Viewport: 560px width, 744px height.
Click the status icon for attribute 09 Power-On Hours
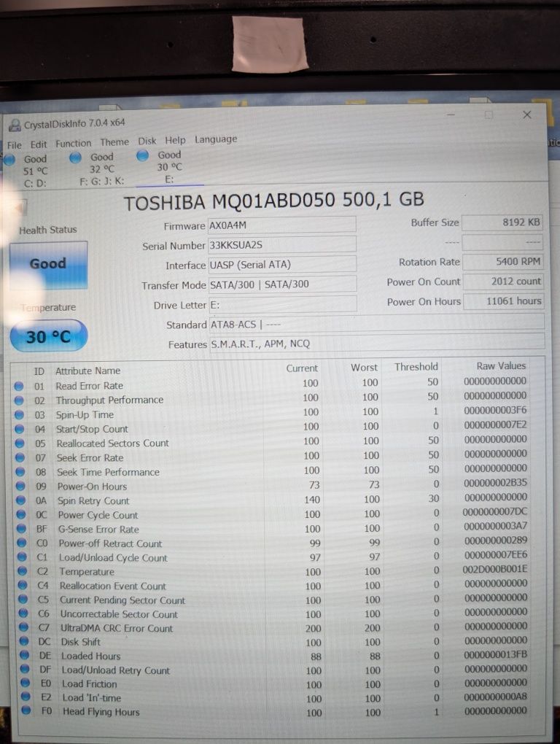20,487
